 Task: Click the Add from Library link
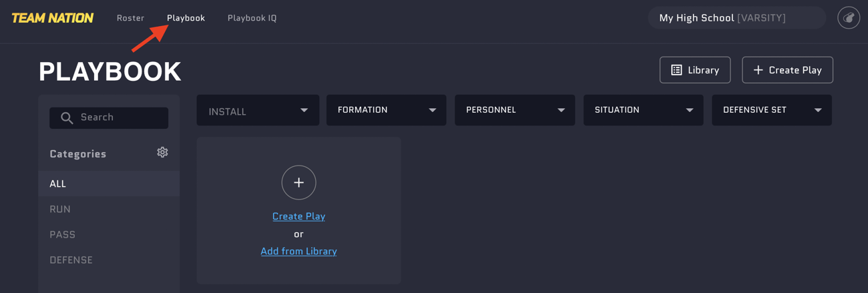[x=298, y=251]
